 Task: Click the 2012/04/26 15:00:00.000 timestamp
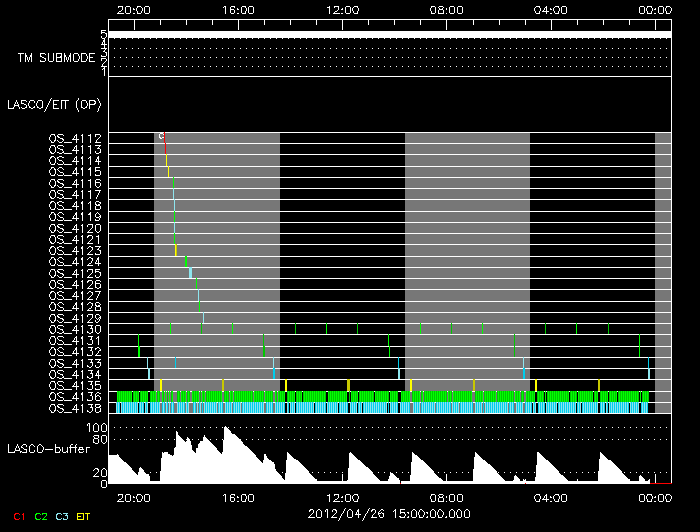tap(386, 516)
